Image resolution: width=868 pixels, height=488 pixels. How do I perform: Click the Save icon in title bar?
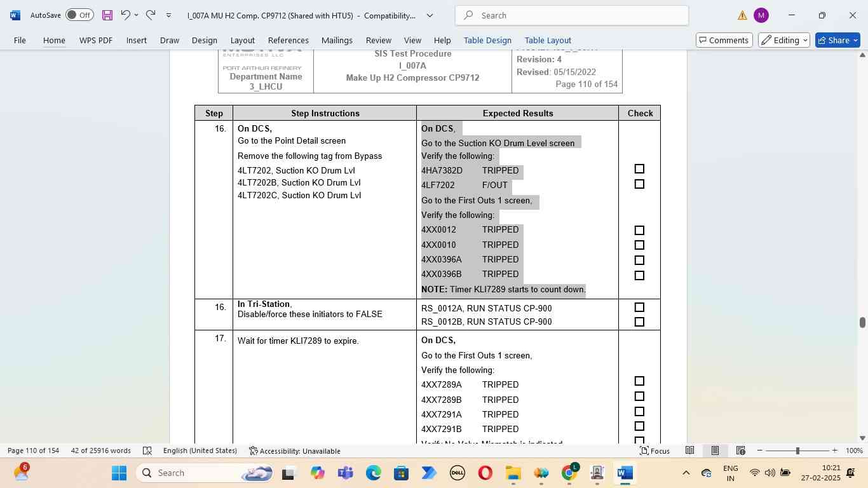point(107,15)
